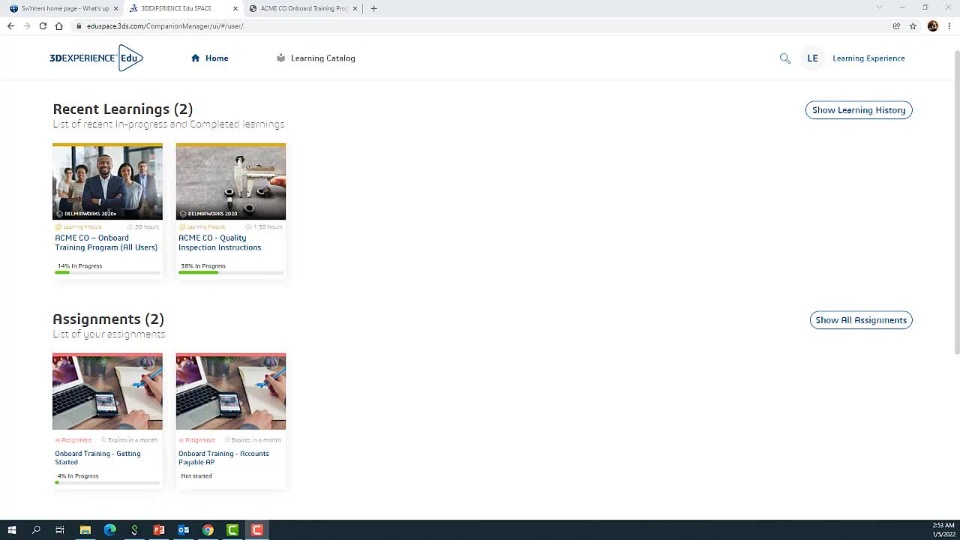Click the 20 hours duration label

click(x=143, y=227)
